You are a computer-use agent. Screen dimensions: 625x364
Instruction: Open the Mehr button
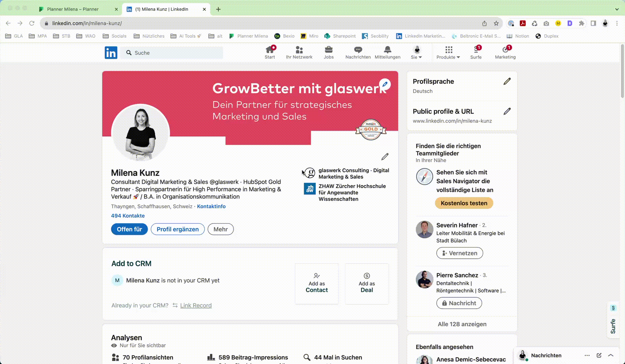(221, 229)
